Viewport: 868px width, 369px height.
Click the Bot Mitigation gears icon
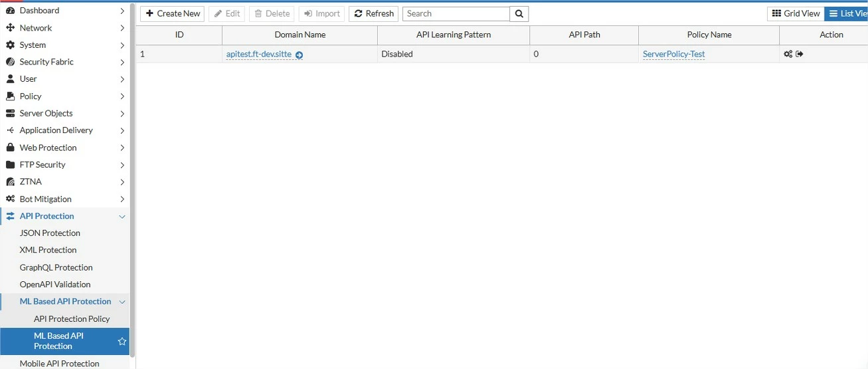(x=10, y=199)
